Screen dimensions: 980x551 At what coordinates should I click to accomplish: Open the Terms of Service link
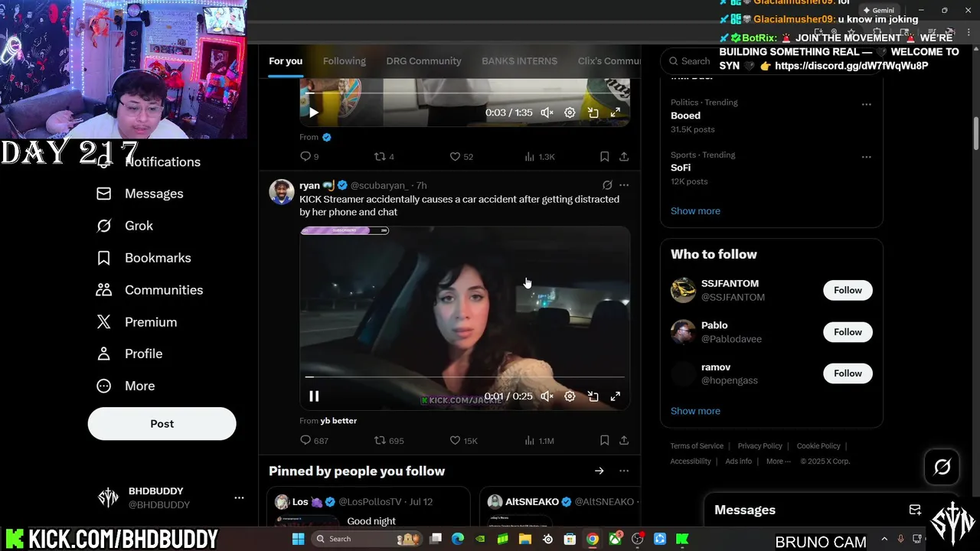point(697,446)
